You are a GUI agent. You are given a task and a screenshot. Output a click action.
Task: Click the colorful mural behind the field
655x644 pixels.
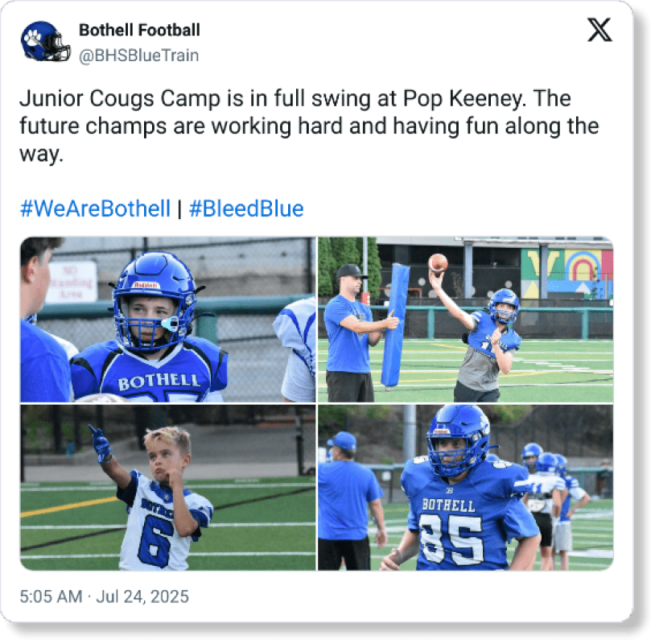(566, 274)
